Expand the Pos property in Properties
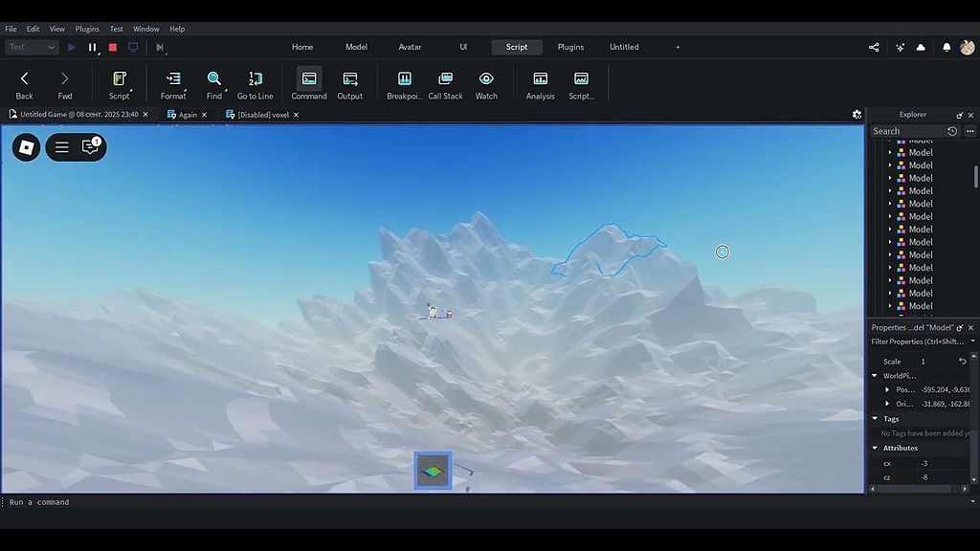This screenshot has height=551, width=980. [x=886, y=389]
